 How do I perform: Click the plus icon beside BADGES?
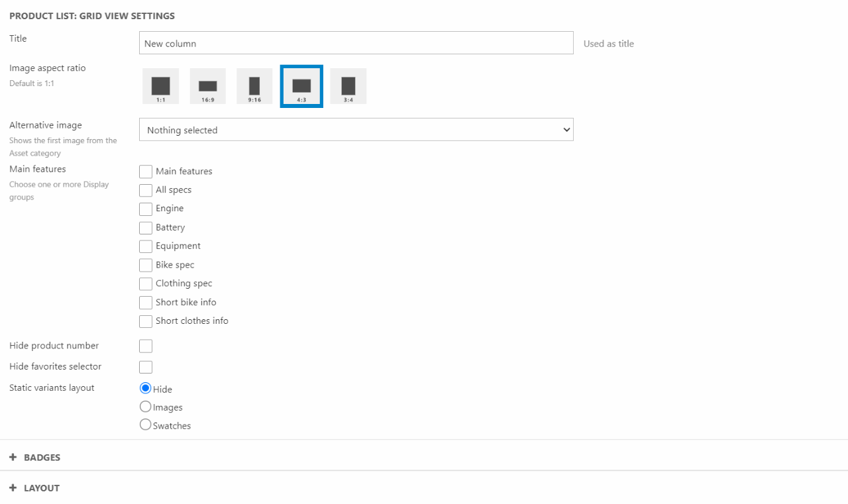[x=13, y=457]
